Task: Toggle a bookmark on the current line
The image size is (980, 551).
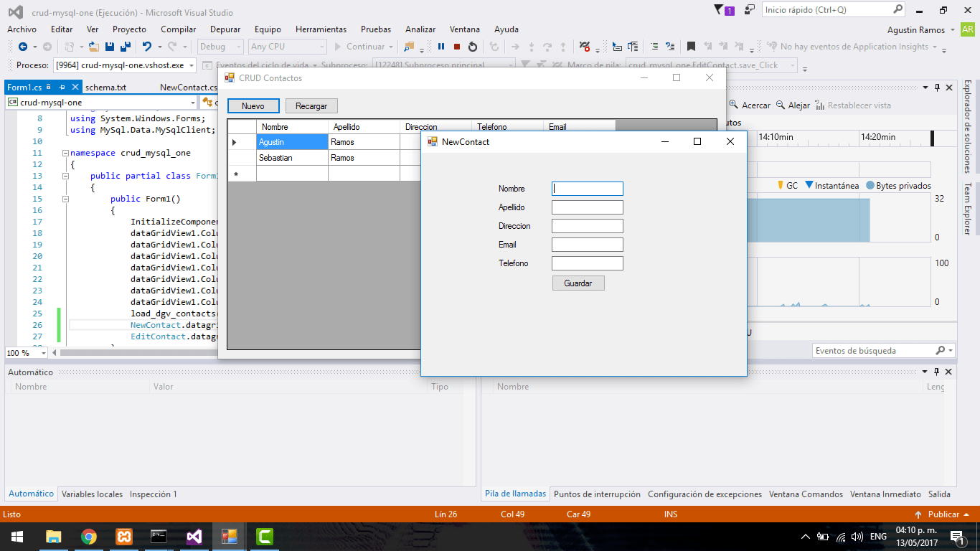Action: coord(690,45)
